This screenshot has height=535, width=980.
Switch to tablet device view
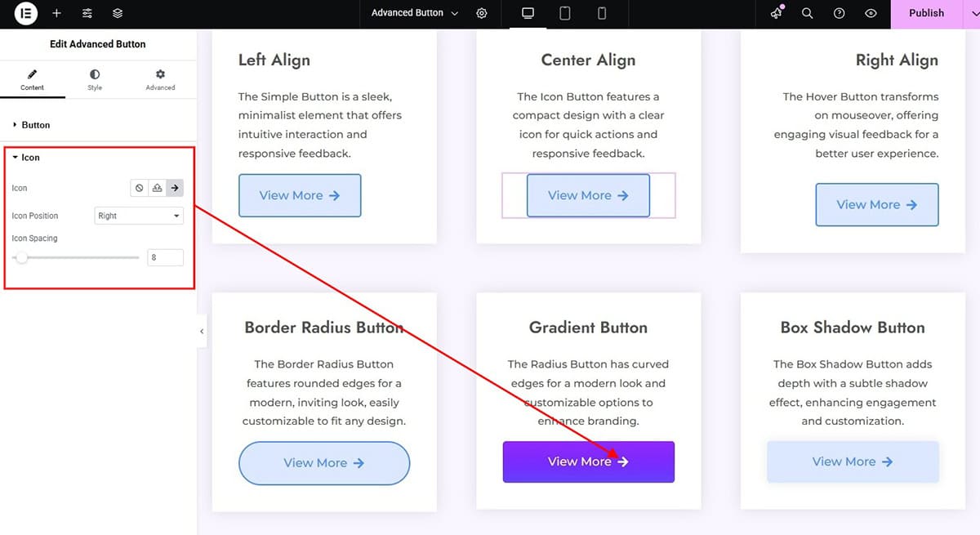click(565, 13)
